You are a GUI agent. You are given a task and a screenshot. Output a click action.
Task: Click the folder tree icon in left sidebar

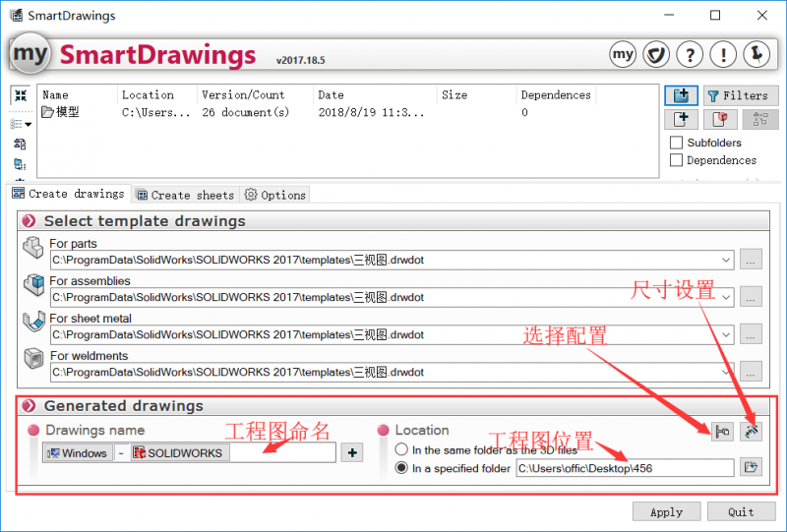[20, 164]
